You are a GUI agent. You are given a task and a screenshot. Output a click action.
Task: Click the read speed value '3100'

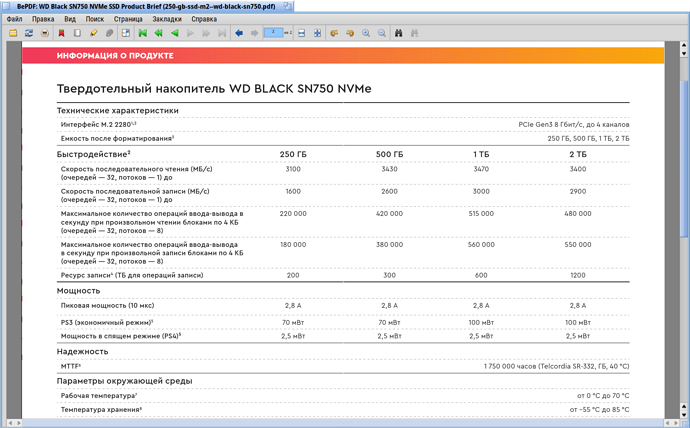pyautogui.click(x=293, y=169)
